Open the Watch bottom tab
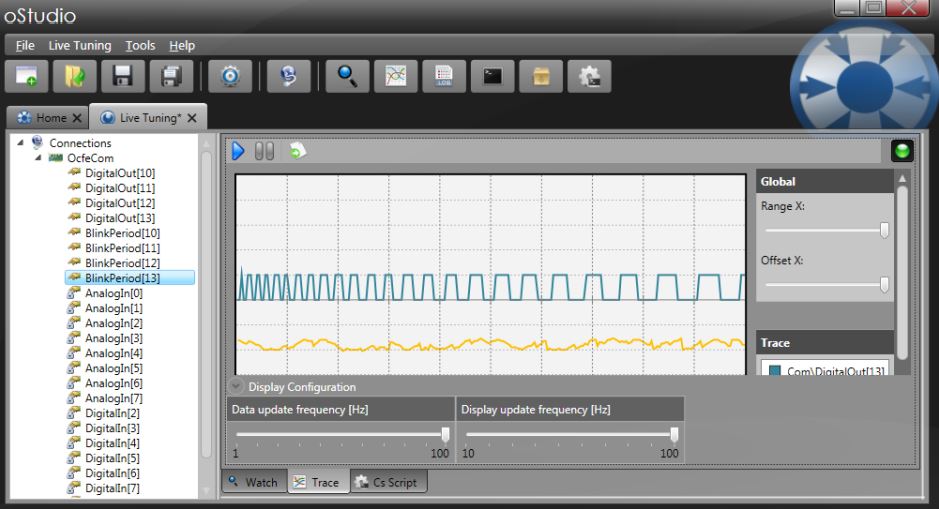The image size is (939, 509). click(x=255, y=482)
